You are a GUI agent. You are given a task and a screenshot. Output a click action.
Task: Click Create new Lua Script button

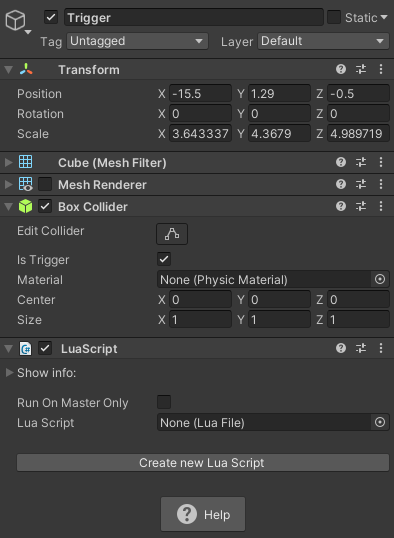pyautogui.click(x=203, y=463)
